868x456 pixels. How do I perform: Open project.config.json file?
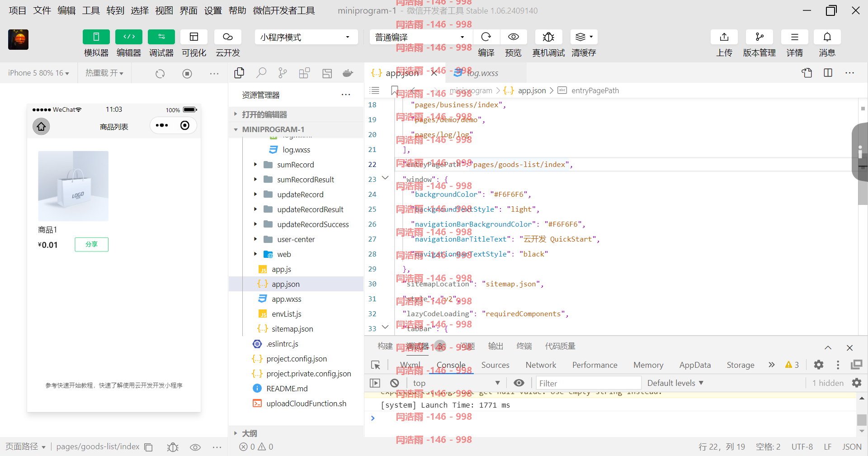[297, 359]
